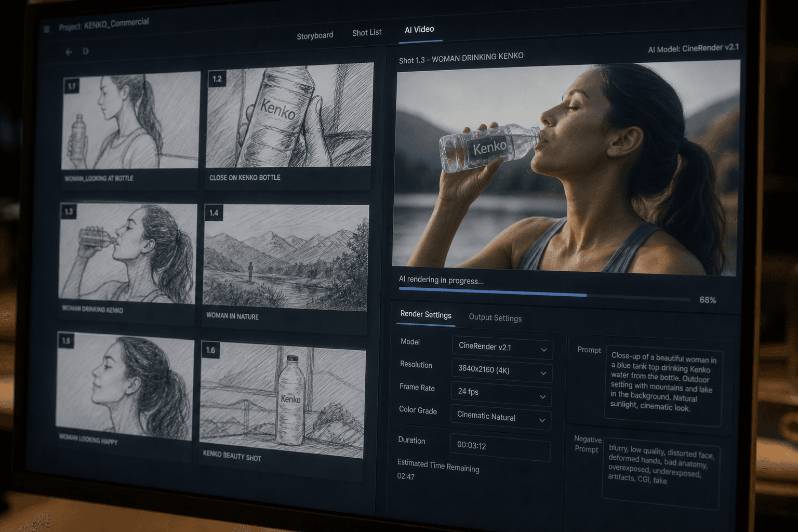
Task: Click the AI video preview of woman drinking
Action: click(566, 168)
